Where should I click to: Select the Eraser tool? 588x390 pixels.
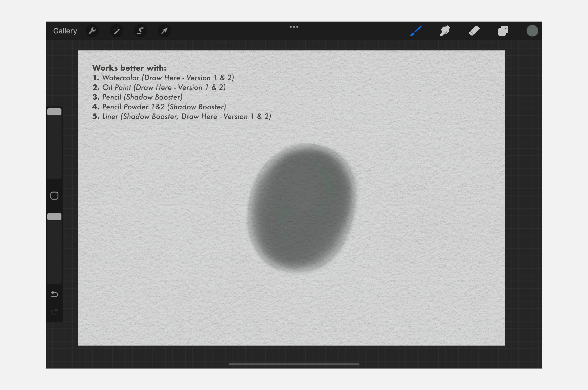[x=474, y=31]
